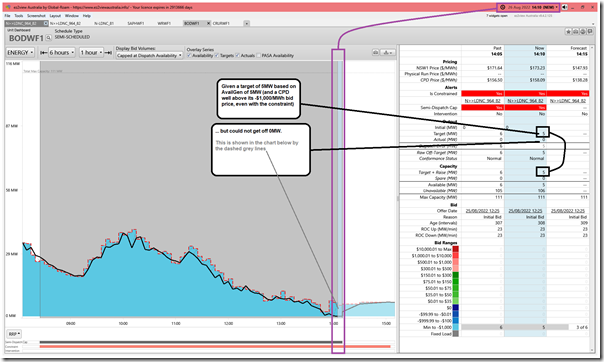
Task: Click the comment bubble icon in widget header
Action: [x=590, y=32]
